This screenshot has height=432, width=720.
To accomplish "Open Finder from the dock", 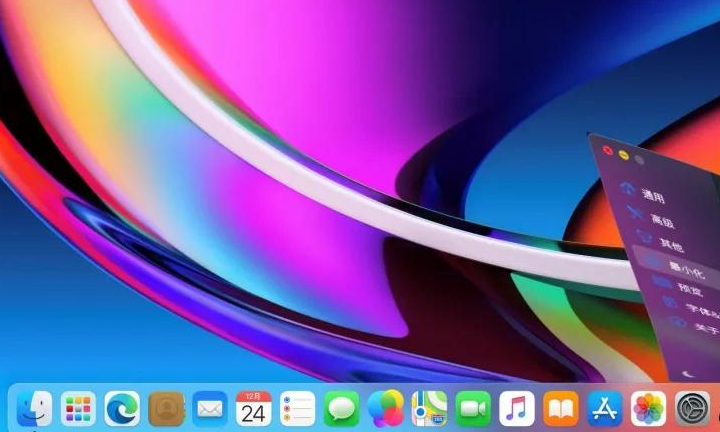I will pos(33,408).
